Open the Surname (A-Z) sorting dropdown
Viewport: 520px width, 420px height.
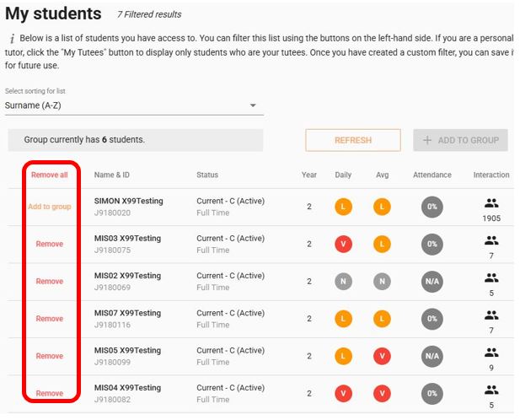point(131,105)
